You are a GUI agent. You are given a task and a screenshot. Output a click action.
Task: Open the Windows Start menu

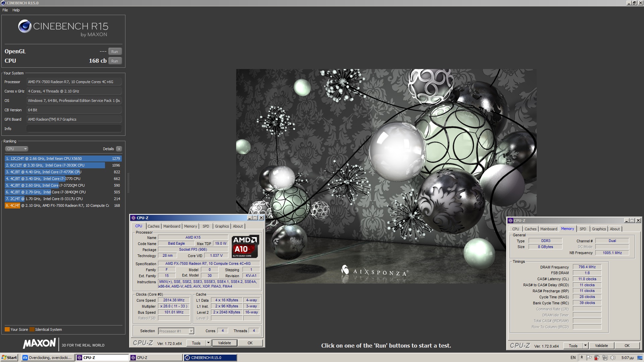pyautogui.click(x=9, y=358)
